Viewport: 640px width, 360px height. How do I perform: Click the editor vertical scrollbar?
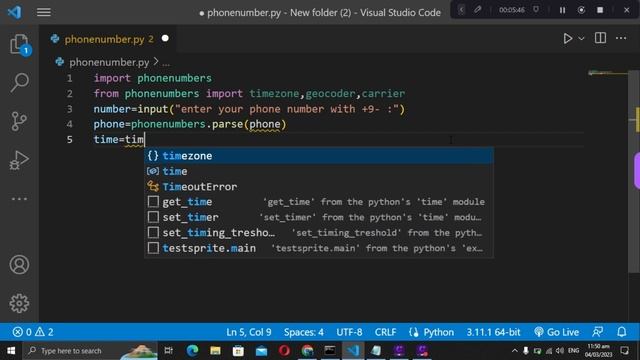pyautogui.click(x=634, y=171)
